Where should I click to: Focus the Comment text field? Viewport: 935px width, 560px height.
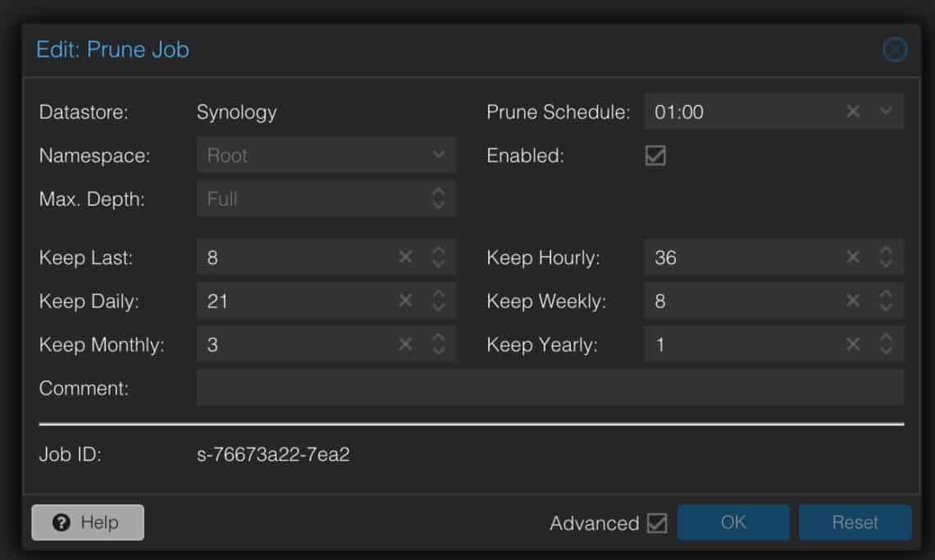click(550, 388)
